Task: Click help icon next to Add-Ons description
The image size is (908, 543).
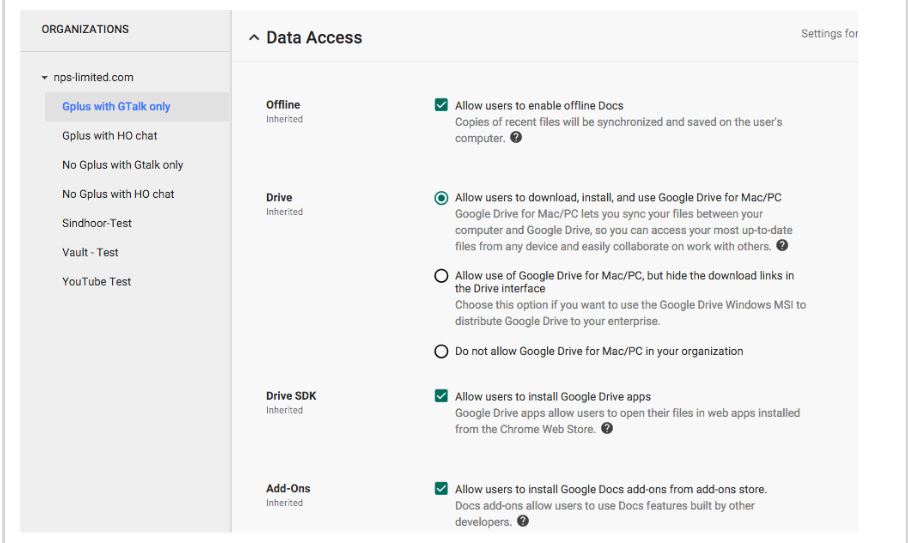Action: [523, 521]
